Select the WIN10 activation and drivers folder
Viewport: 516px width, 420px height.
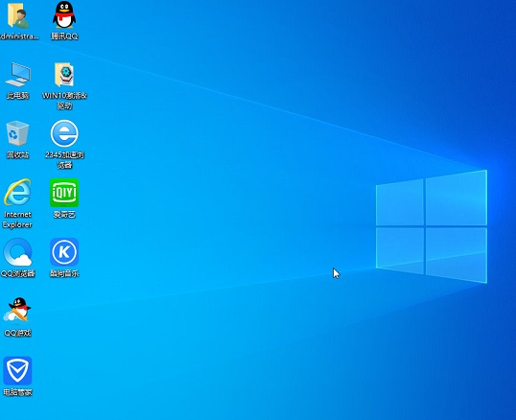click(64, 75)
